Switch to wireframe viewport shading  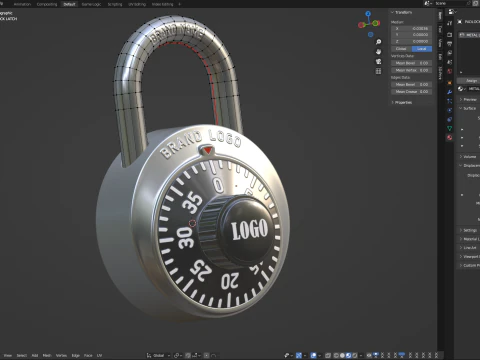pos(336,355)
